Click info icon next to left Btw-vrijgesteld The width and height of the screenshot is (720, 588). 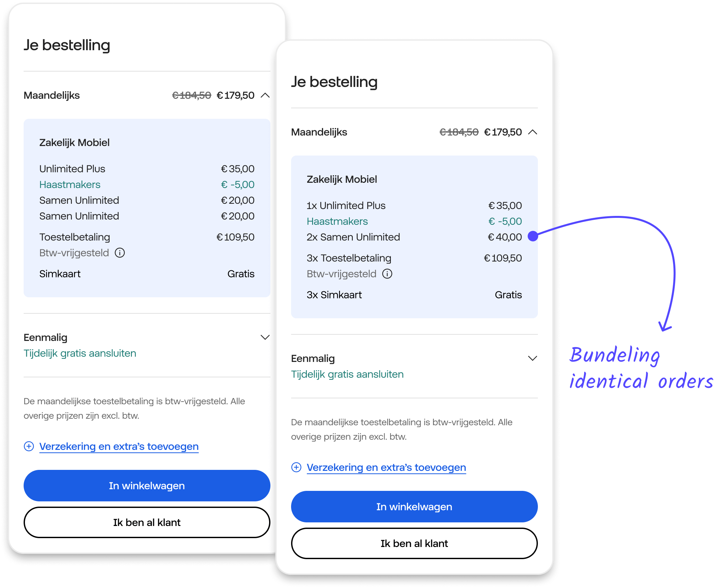coord(120,253)
